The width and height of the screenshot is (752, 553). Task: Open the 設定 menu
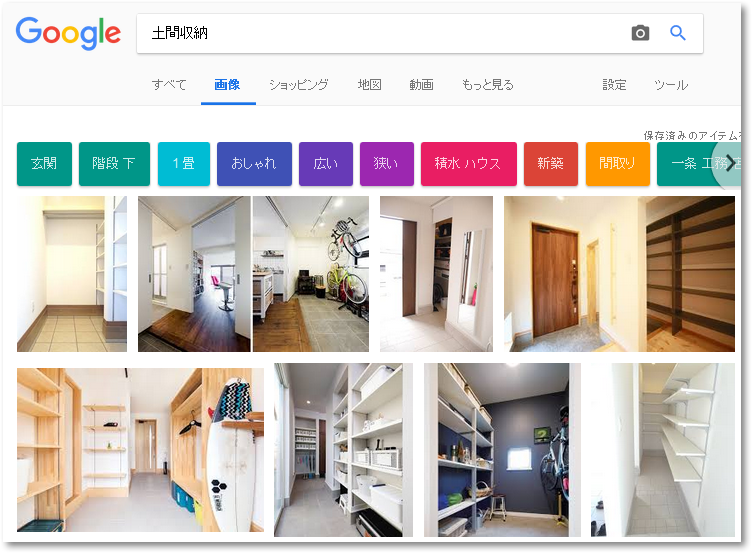(x=614, y=85)
